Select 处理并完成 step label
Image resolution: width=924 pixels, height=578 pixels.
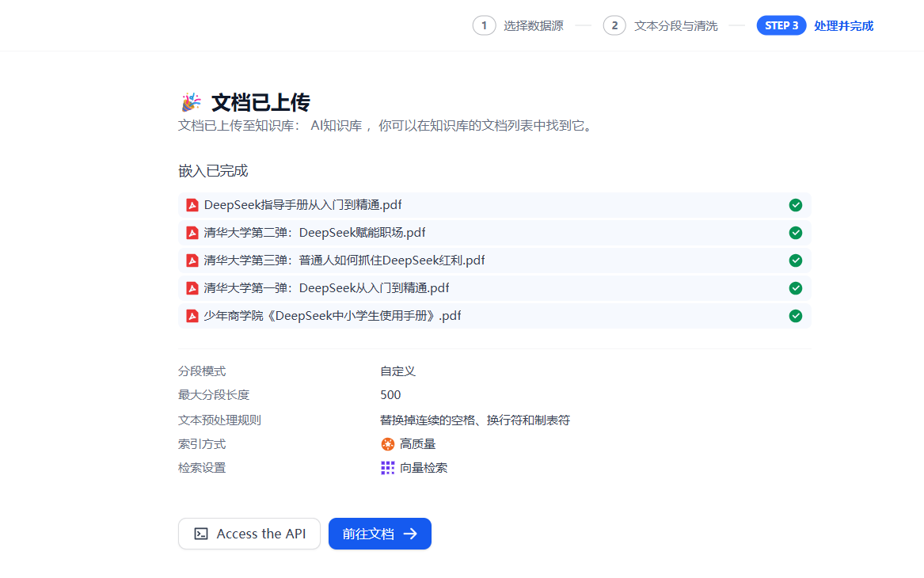[844, 26]
